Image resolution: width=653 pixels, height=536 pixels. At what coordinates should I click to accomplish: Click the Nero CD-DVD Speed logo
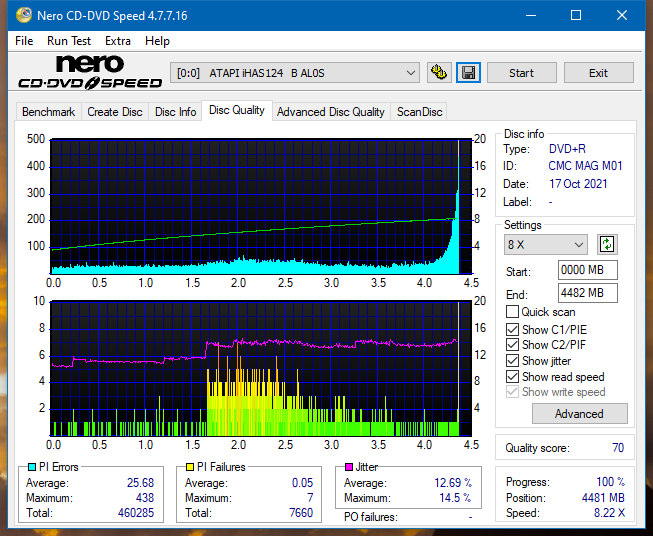click(90, 72)
